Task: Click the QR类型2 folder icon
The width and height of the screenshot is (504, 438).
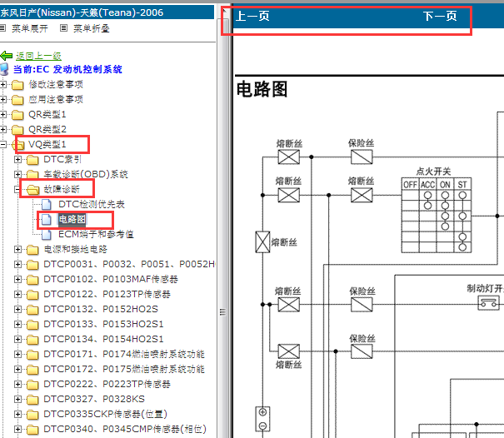Action: [x=17, y=130]
